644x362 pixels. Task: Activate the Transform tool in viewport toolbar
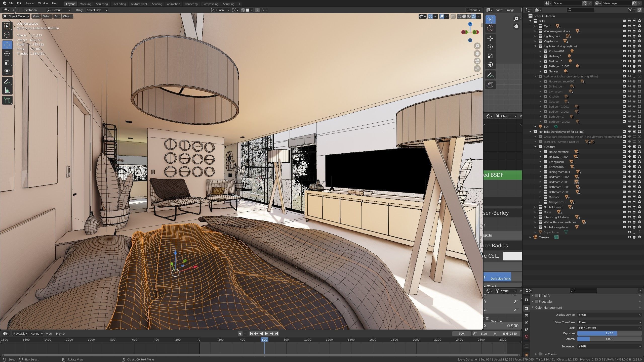click(x=7, y=71)
